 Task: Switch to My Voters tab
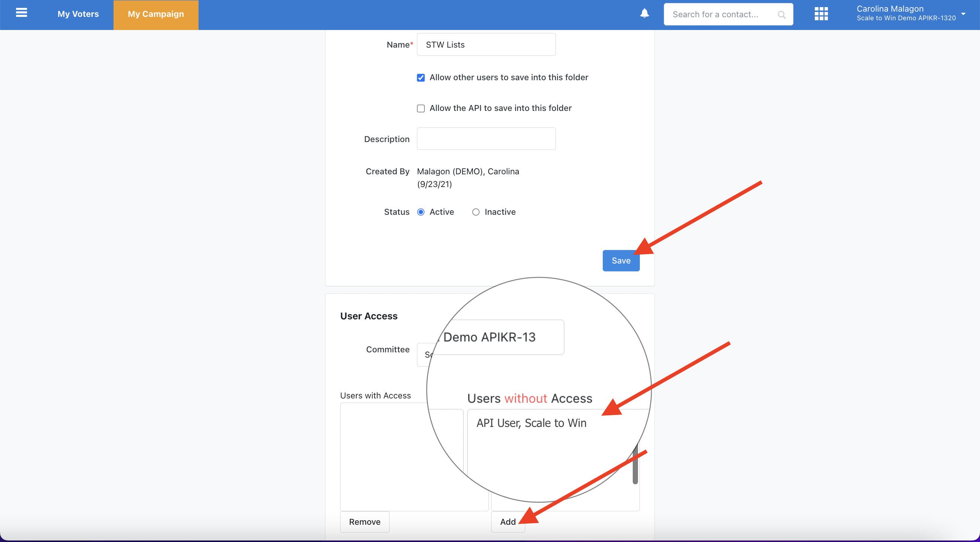pos(78,14)
